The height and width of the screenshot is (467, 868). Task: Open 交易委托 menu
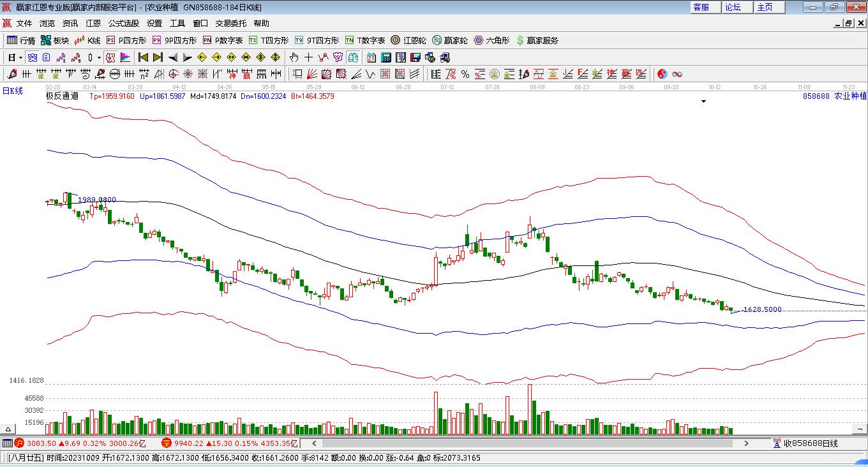[231, 23]
